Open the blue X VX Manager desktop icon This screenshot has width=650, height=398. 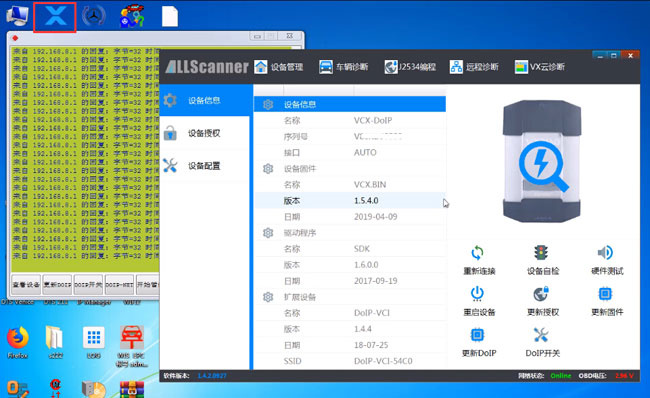[55, 17]
